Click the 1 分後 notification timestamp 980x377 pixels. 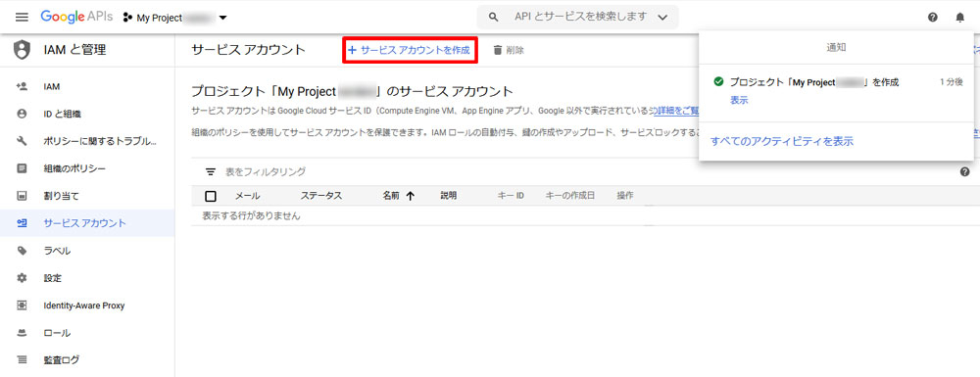951,82
